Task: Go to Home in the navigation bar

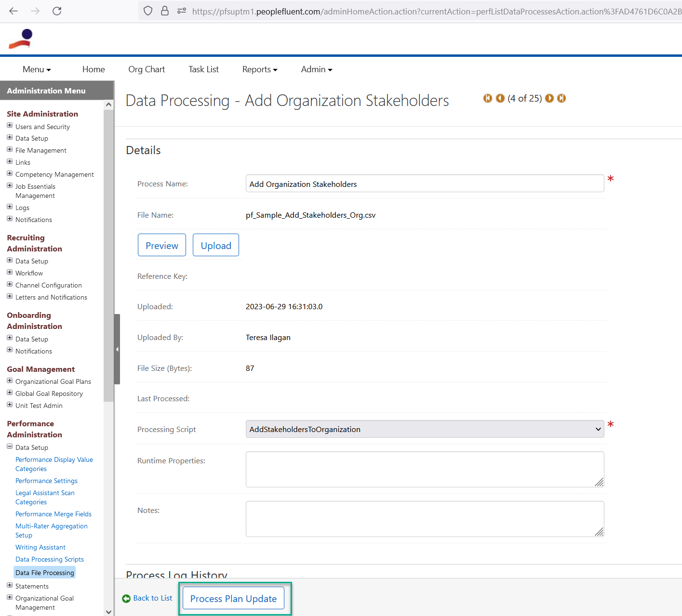Action: [94, 69]
